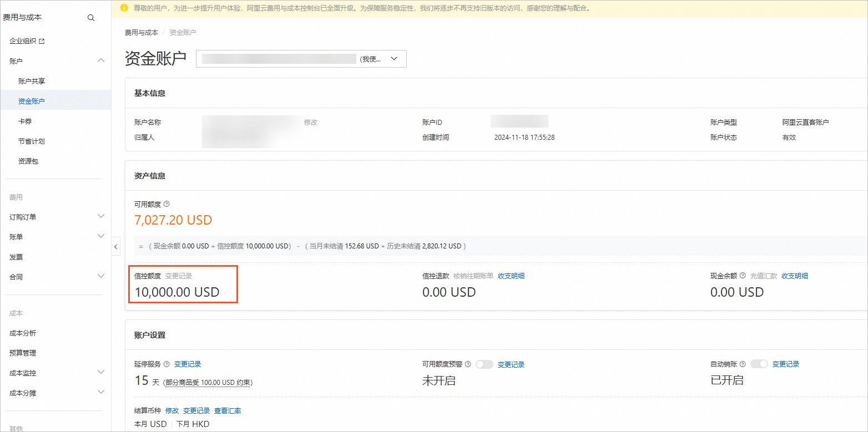Click the info icon in the yellow notice
The width and height of the screenshot is (868, 432).
124,8
